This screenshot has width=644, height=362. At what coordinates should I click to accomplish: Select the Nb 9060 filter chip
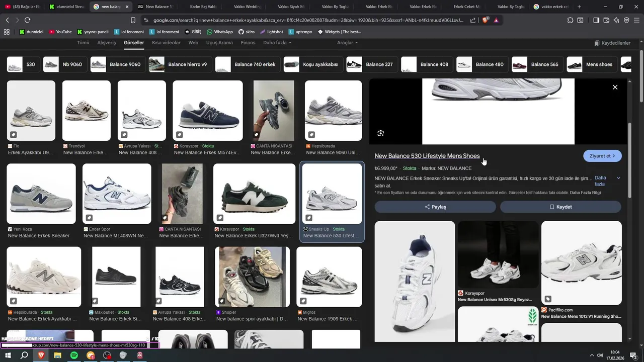[64, 64]
